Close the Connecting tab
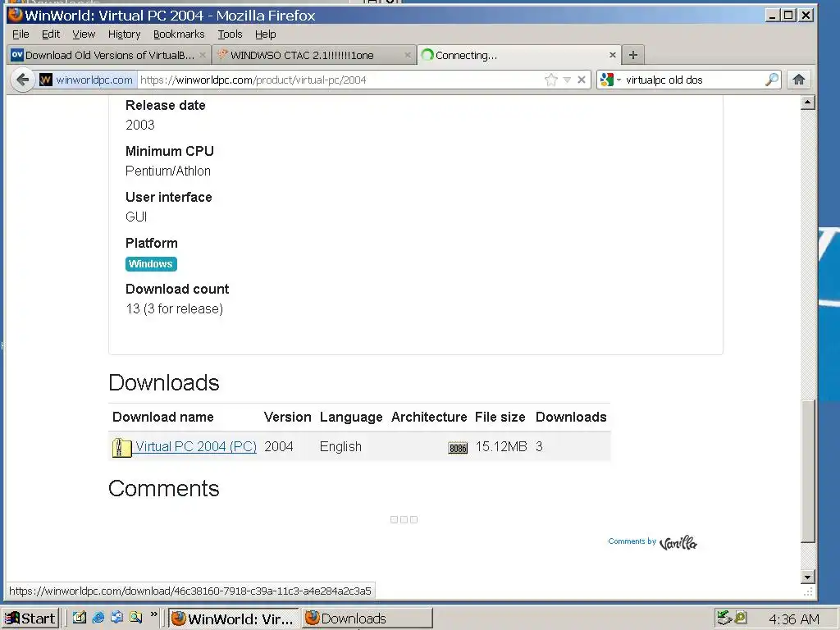The width and height of the screenshot is (840, 630). click(x=612, y=55)
